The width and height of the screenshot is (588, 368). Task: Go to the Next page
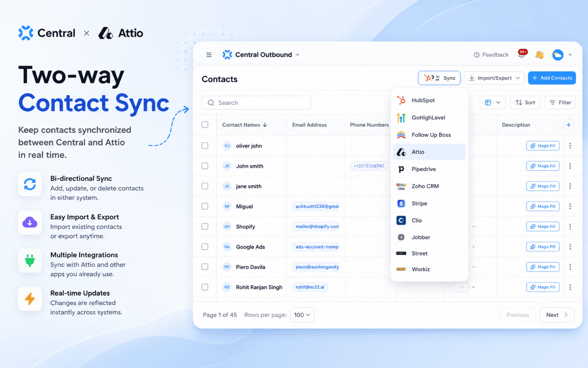point(557,315)
